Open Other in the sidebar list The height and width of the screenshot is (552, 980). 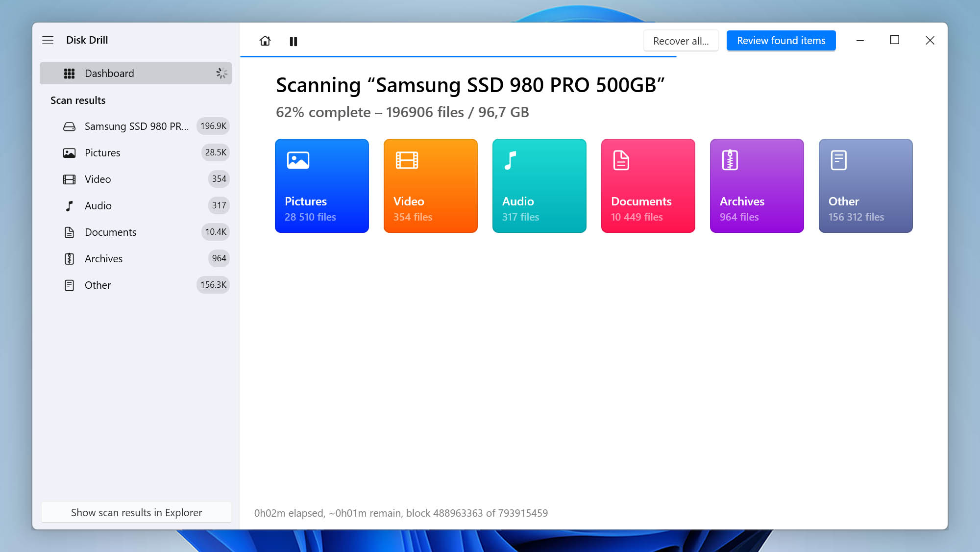click(x=136, y=285)
